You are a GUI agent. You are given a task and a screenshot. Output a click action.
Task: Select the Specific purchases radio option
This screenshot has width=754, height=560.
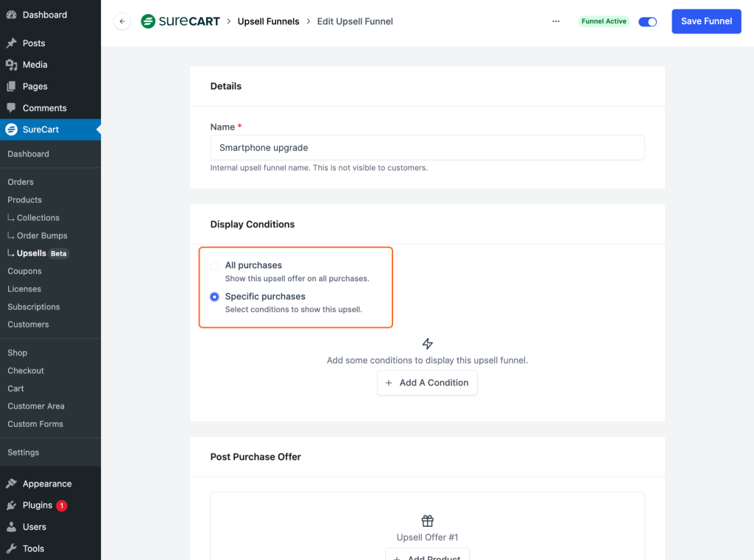pos(214,297)
